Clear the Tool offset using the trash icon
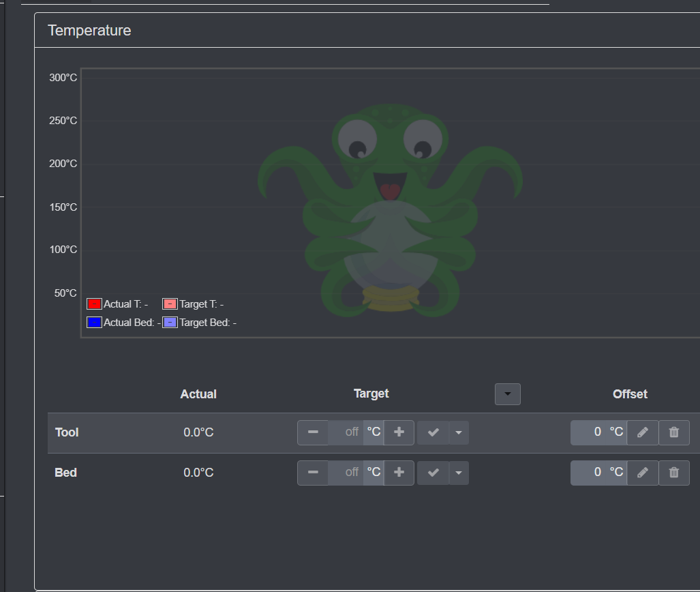This screenshot has width=700, height=592. click(x=674, y=432)
